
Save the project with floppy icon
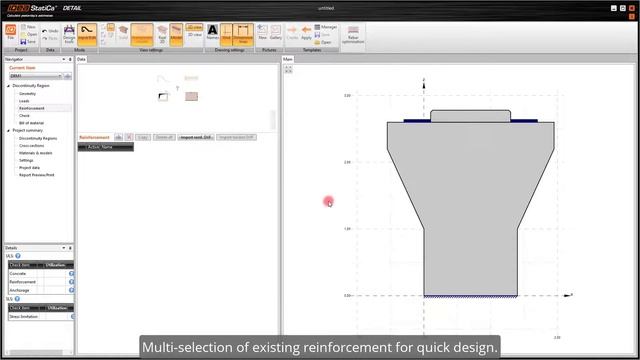coord(28,42)
